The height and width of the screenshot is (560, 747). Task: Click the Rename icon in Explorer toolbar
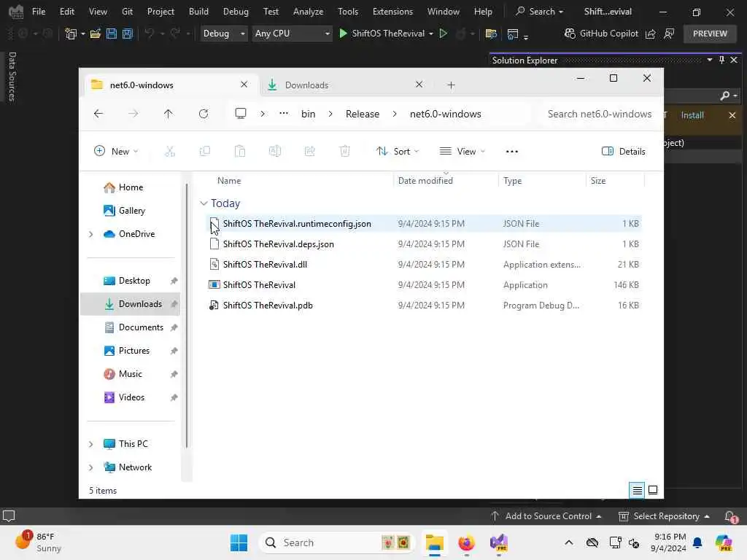pos(275,152)
